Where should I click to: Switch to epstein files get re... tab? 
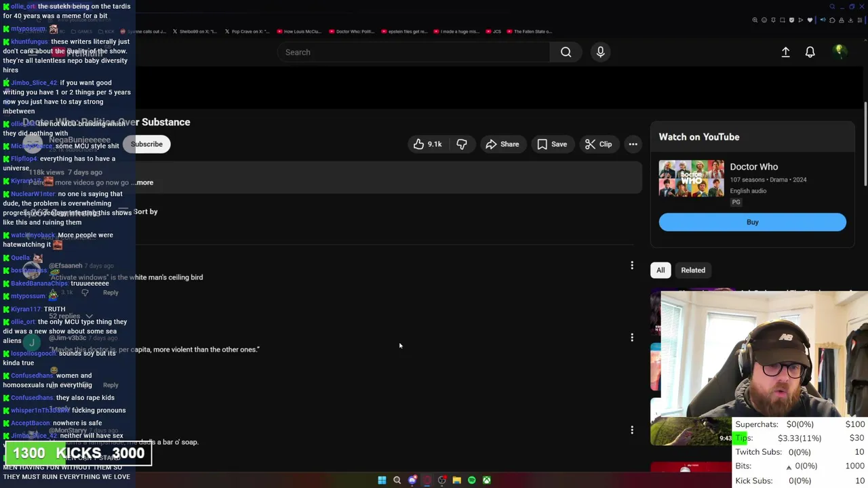click(x=404, y=31)
